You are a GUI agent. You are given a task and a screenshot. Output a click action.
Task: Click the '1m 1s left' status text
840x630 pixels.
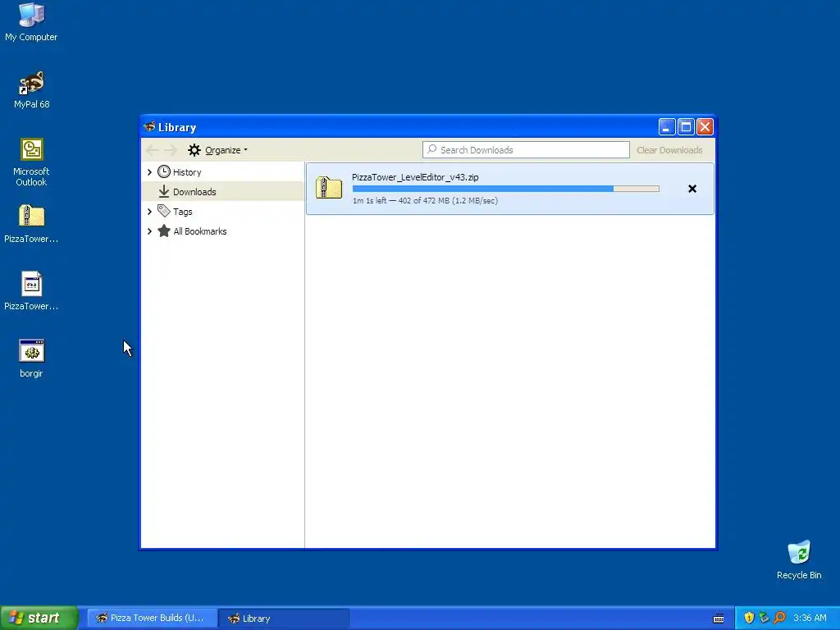tap(369, 200)
